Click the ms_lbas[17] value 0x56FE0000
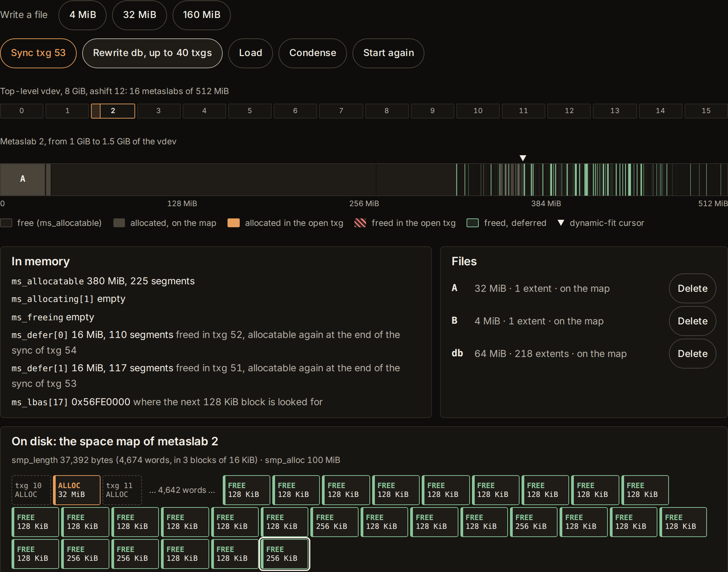728x572 pixels. [x=101, y=402]
